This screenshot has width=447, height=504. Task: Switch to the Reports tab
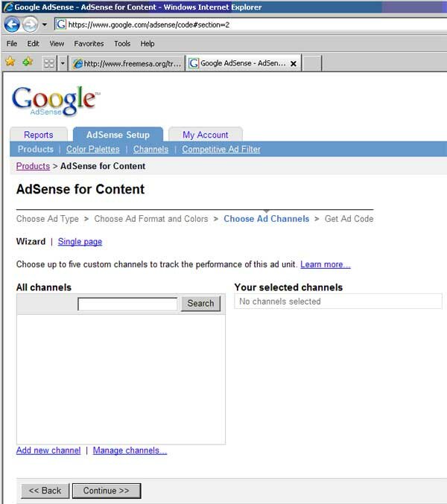[39, 135]
